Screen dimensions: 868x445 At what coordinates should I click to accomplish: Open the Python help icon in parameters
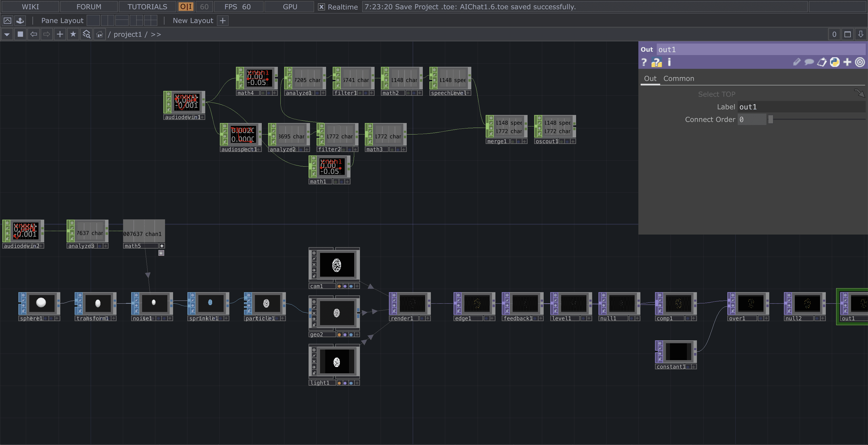656,62
